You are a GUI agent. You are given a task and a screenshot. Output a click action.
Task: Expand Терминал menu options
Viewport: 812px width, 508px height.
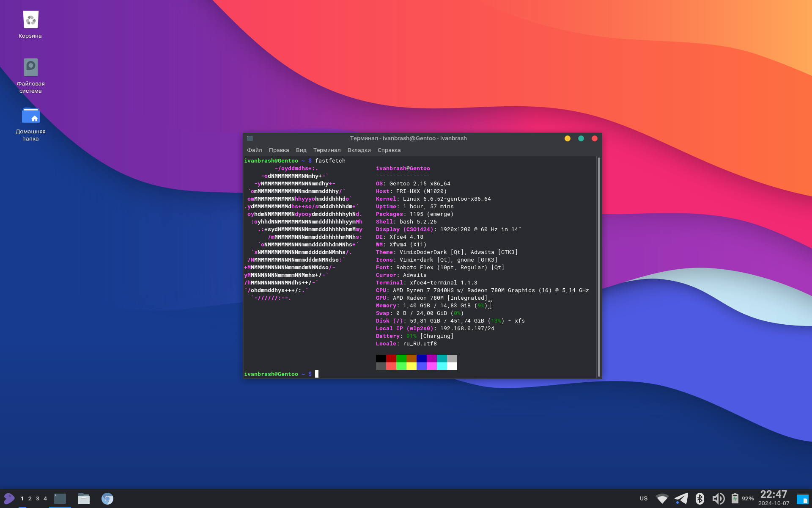click(x=327, y=150)
